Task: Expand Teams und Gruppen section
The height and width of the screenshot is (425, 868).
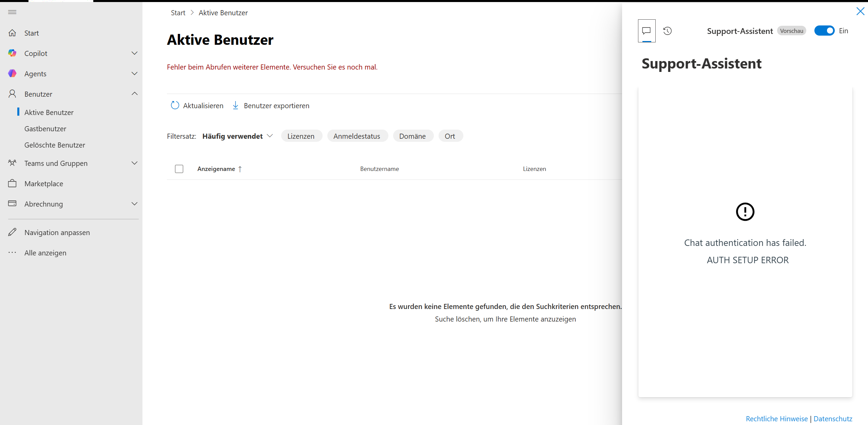Action: click(134, 163)
